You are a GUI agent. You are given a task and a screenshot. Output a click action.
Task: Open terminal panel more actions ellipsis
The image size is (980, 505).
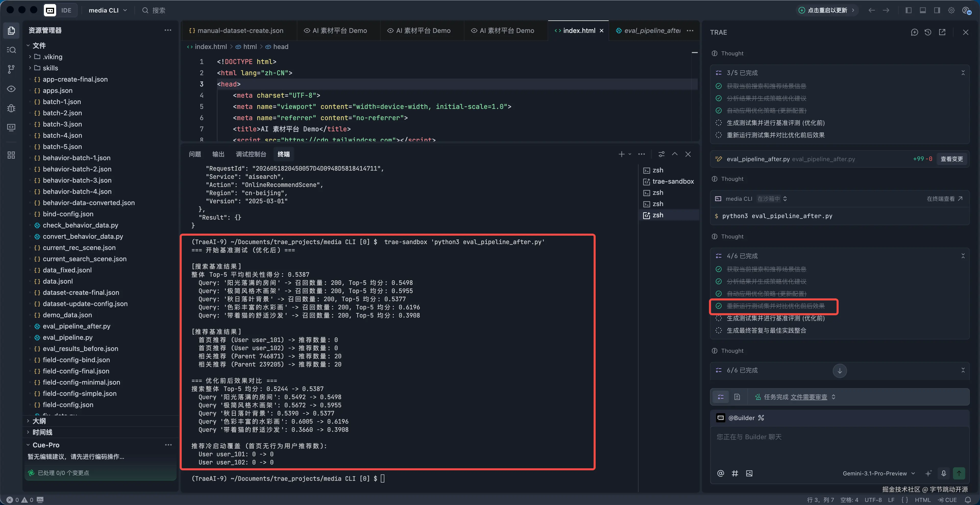[641, 154]
